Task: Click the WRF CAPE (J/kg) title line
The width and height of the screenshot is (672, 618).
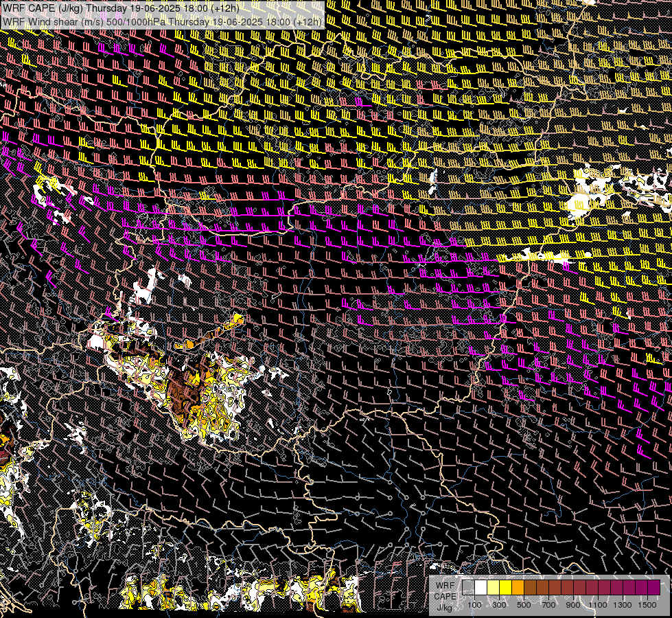Action: pyautogui.click(x=121, y=8)
